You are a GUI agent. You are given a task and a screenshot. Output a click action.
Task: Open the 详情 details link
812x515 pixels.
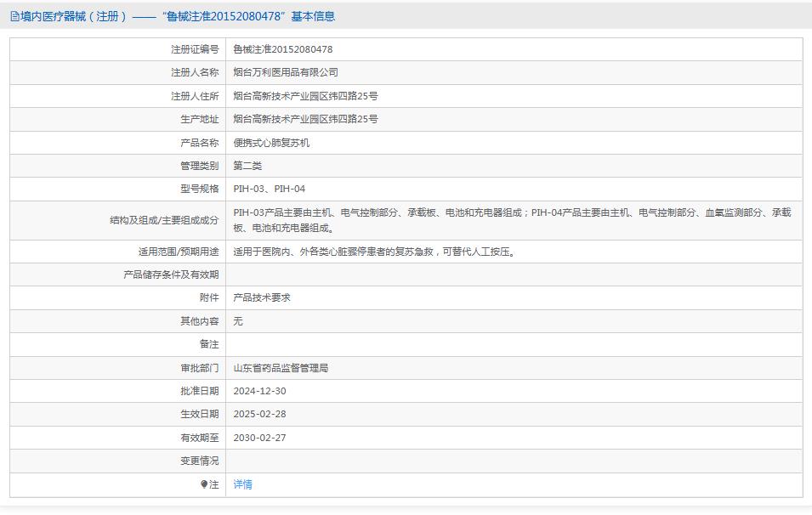click(243, 484)
